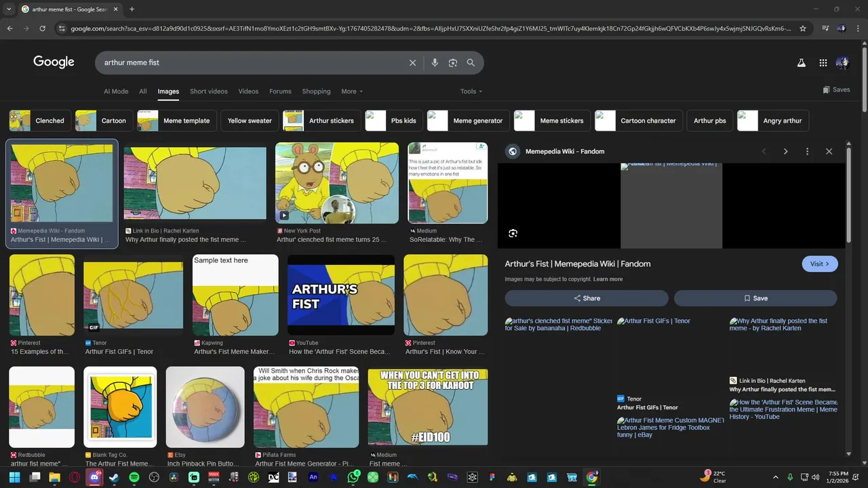Open the Google logo home link

(54, 62)
